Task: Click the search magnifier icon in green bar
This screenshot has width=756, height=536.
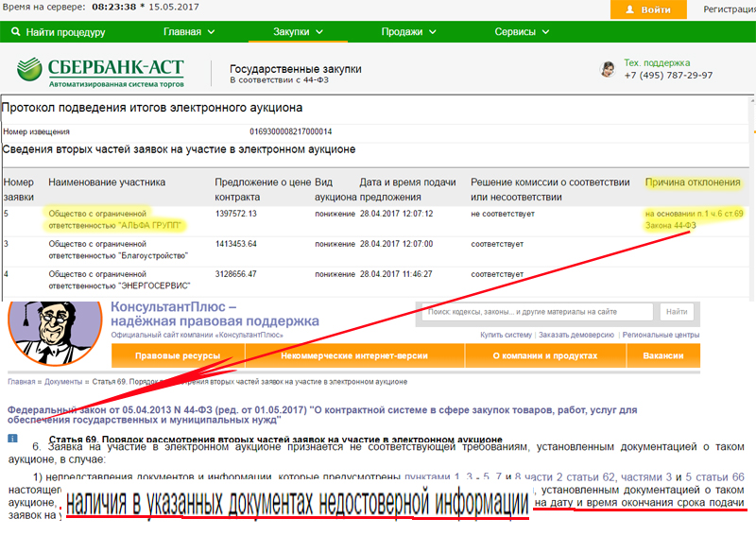Action: click(15, 32)
